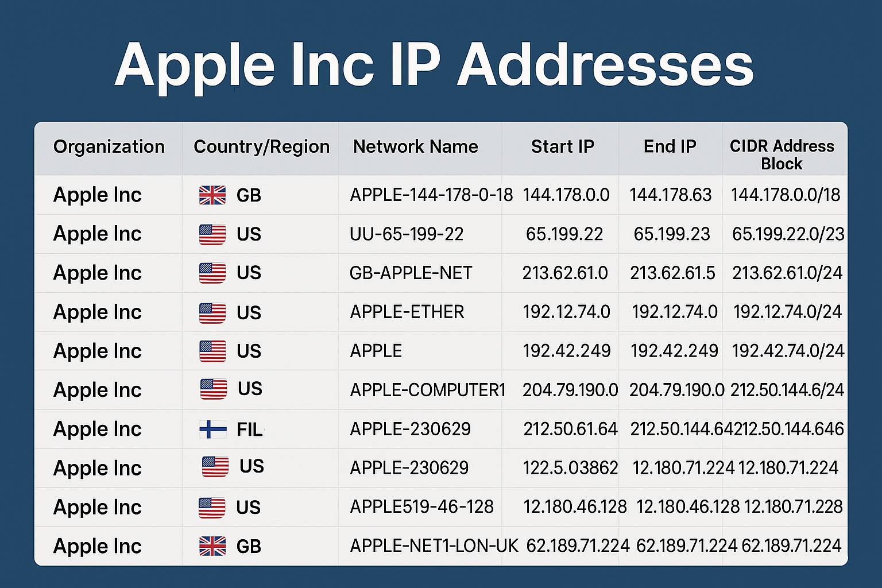Select the Country/Region column header

tap(261, 147)
